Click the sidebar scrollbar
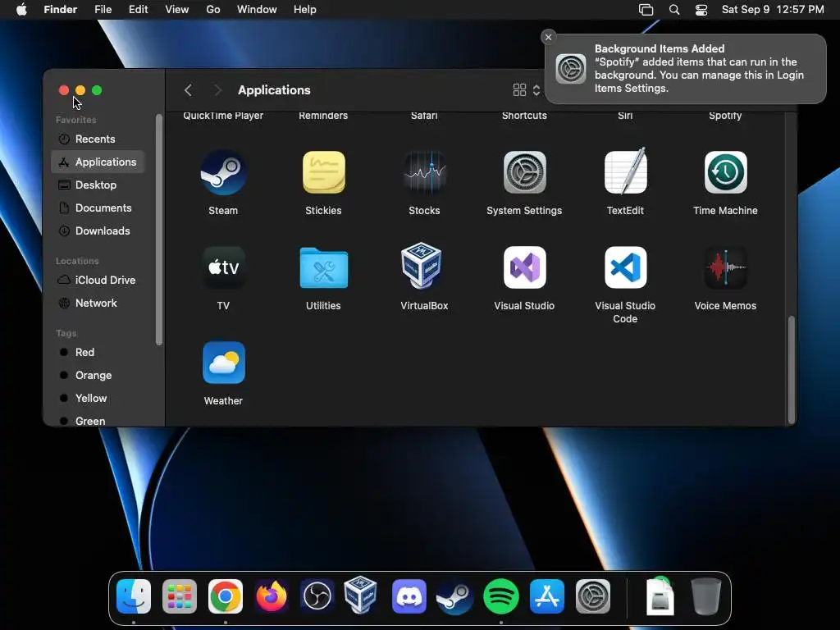Viewport: 840px width, 630px height. coord(158,230)
